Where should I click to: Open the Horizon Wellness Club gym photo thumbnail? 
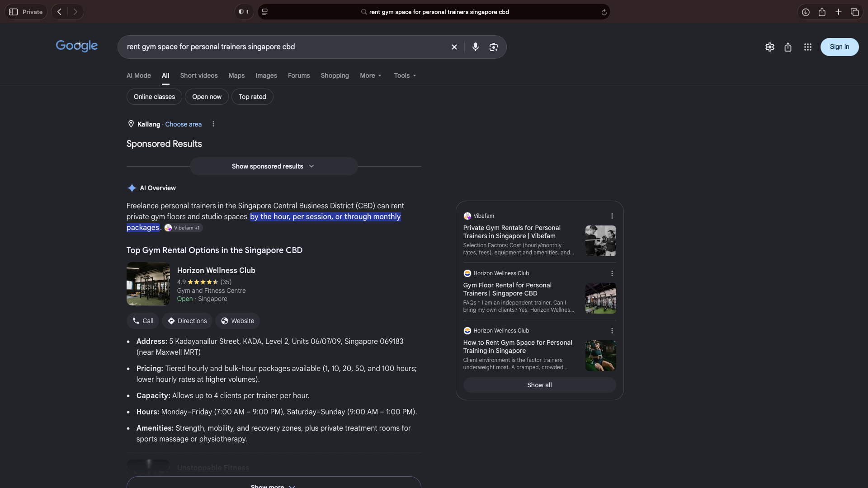pos(148,284)
